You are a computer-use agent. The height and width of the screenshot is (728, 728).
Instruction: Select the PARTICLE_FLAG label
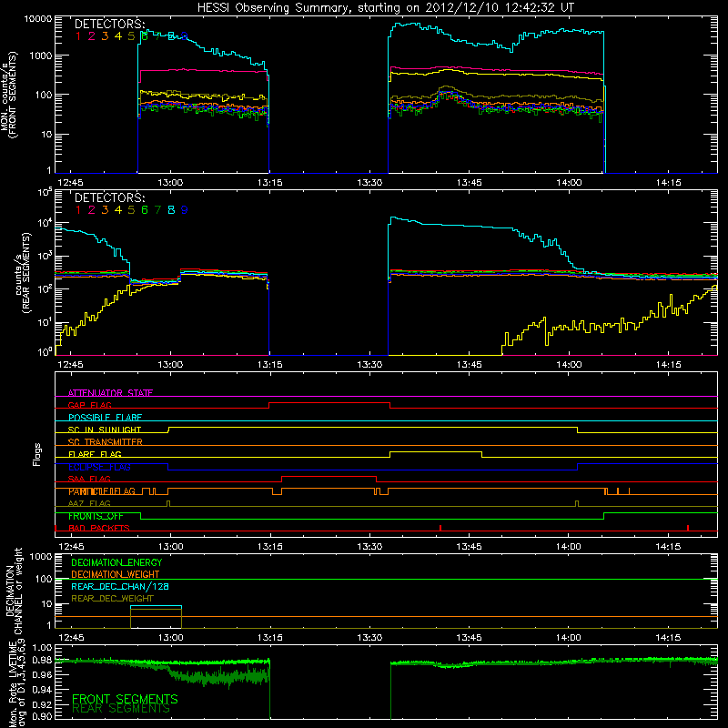pyautogui.click(x=102, y=491)
